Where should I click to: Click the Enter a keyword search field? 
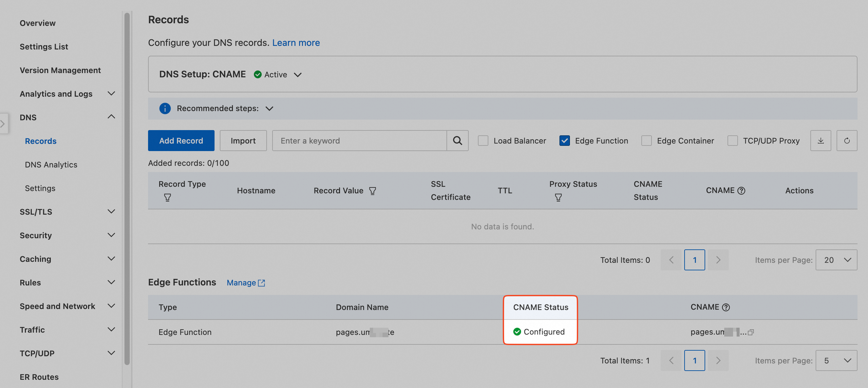(359, 141)
